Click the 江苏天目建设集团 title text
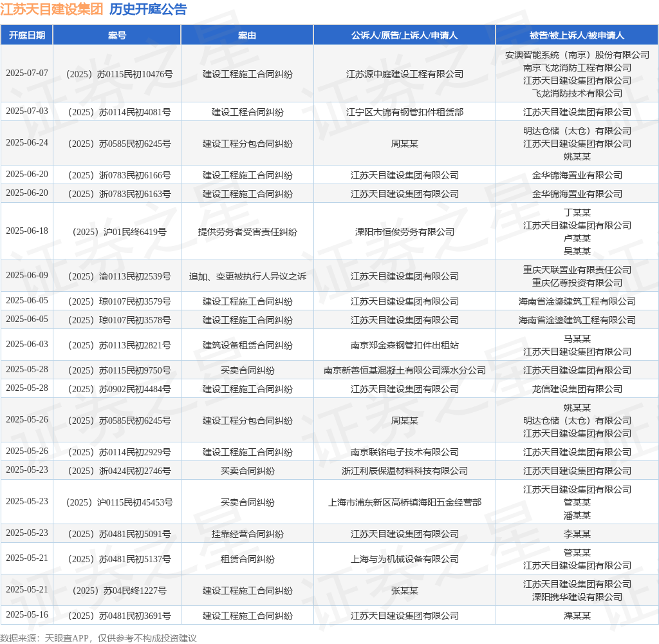The height and width of the screenshot is (644, 659). pyautogui.click(x=51, y=9)
